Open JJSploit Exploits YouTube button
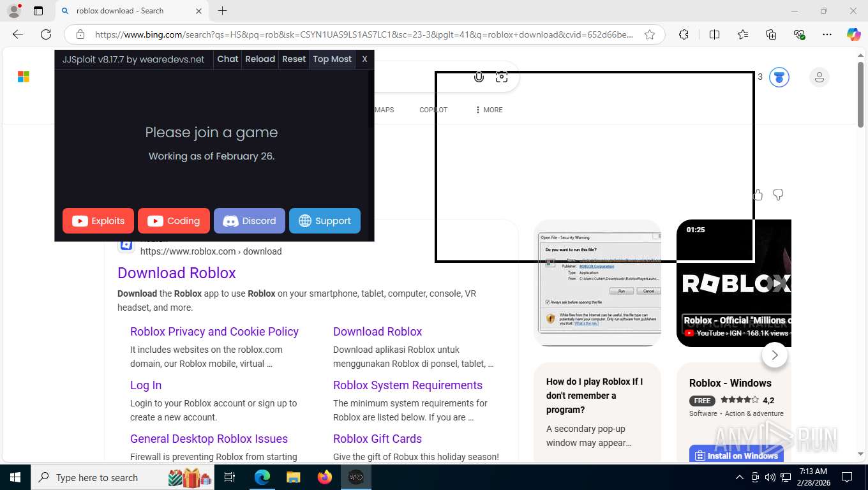Image resolution: width=868 pixels, height=490 pixels. [x=98, y=221]
